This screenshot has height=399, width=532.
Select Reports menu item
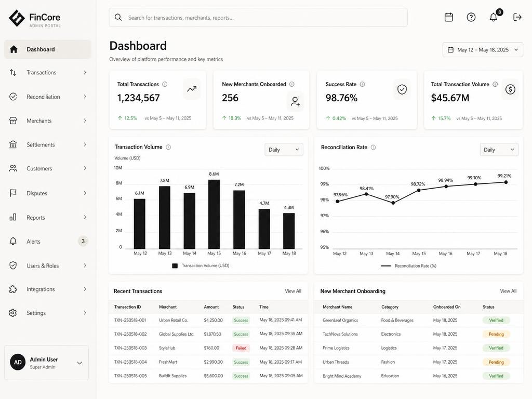point(48,217)
